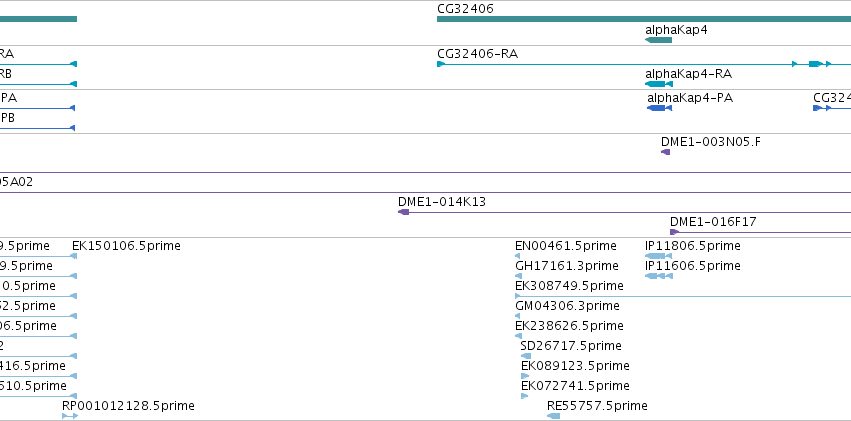Click the GM04306.3prime label

(x=567, y=306)
